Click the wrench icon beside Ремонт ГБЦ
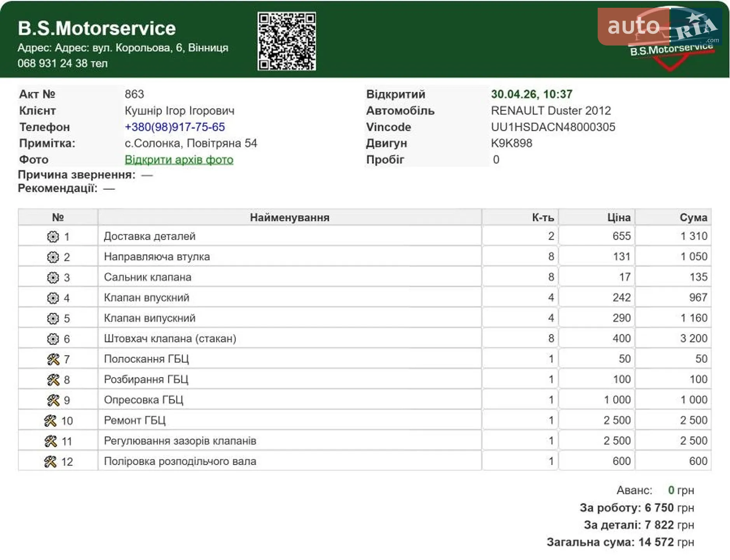Screen dimensions: 730x560 tap(50, 421)
